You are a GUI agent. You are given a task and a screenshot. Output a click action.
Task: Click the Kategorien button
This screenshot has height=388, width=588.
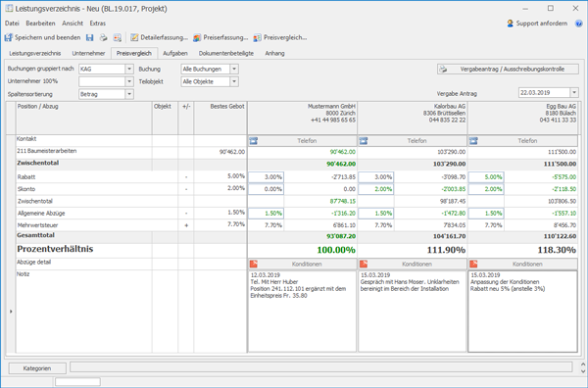tap(37, 368)
